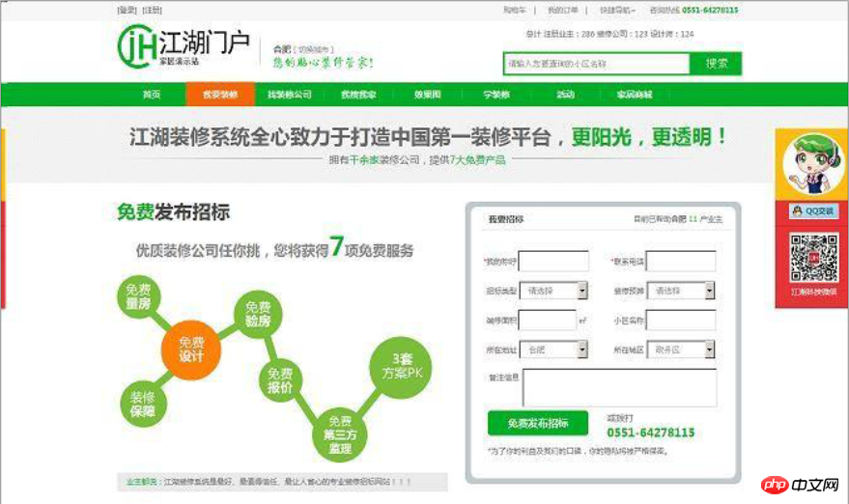Click the 免费报价 circle
Viewport: 849px width, 504px height.
tap(280, 380)
